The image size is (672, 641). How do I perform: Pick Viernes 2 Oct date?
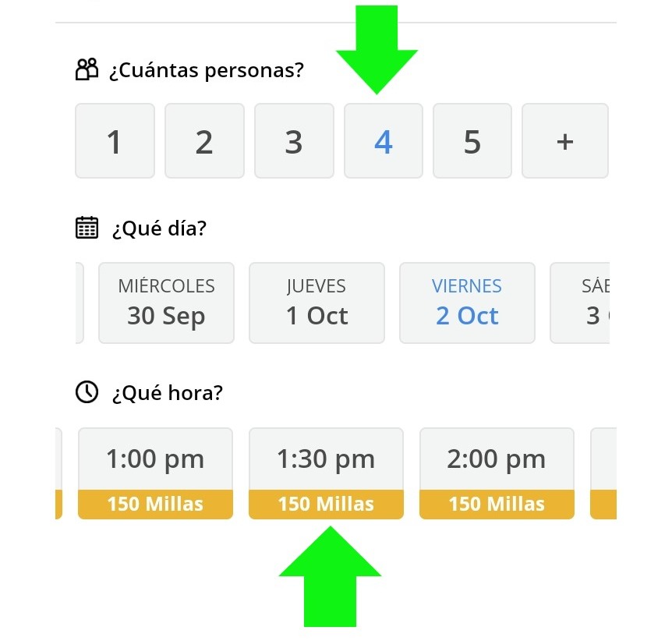click(x=467, y=303)
